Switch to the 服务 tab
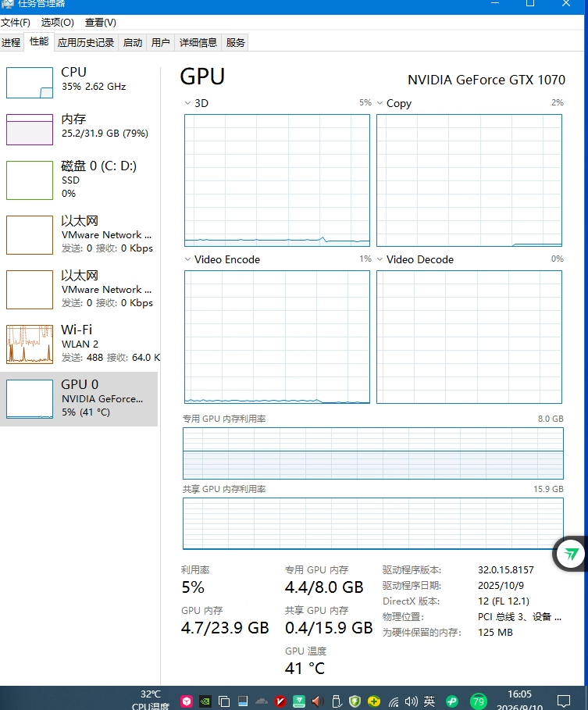This screenshot has height=710, width=588. (x=235, y=42)
